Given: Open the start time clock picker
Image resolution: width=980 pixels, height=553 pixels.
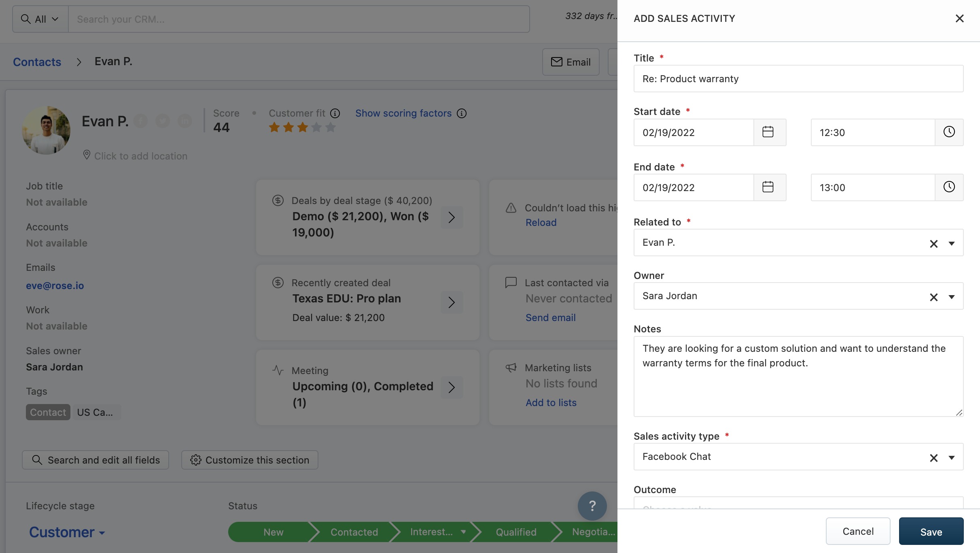Looking at the screenshot, I should 949,132.
